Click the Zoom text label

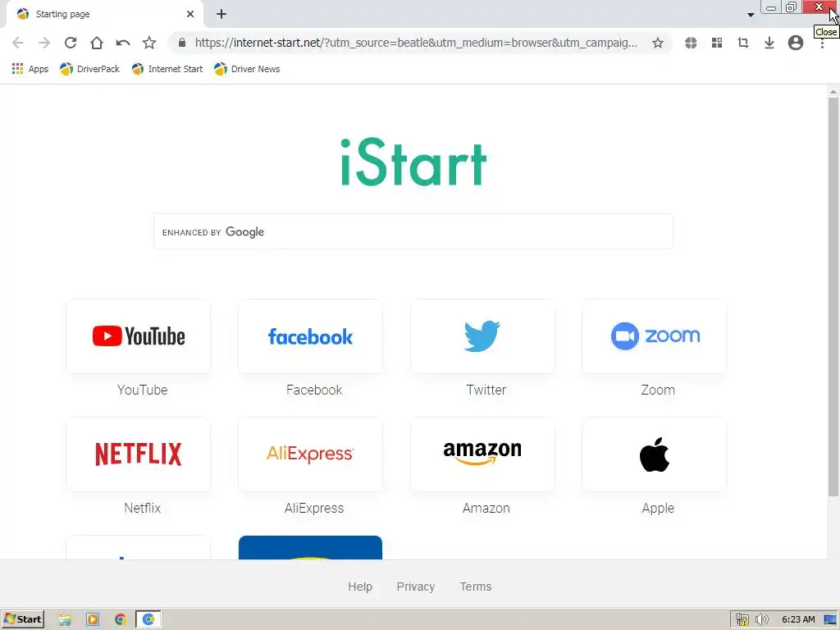tap(658, 390)
